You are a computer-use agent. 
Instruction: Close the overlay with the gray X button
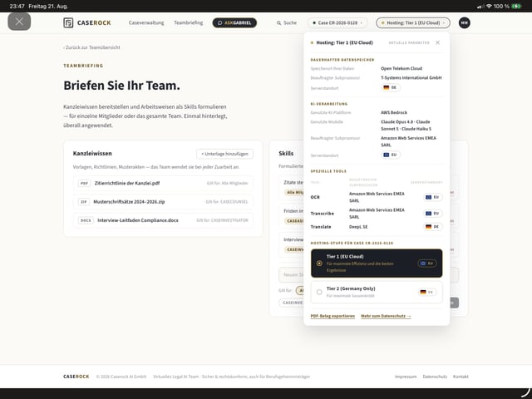pyautogui.click(x=19, y=22)
